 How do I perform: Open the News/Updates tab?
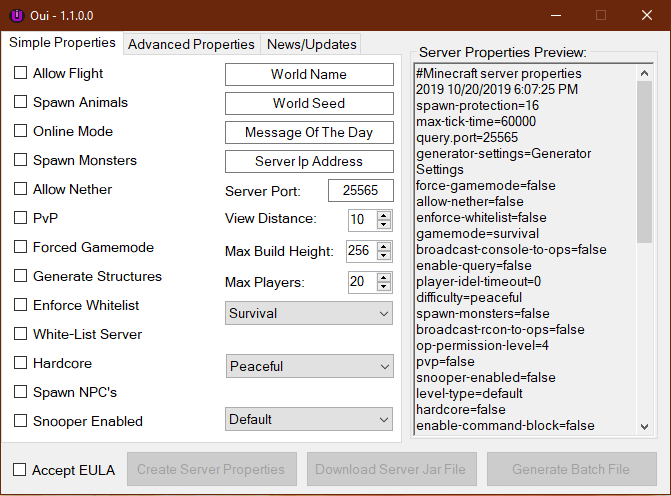(x=311, y=45)
